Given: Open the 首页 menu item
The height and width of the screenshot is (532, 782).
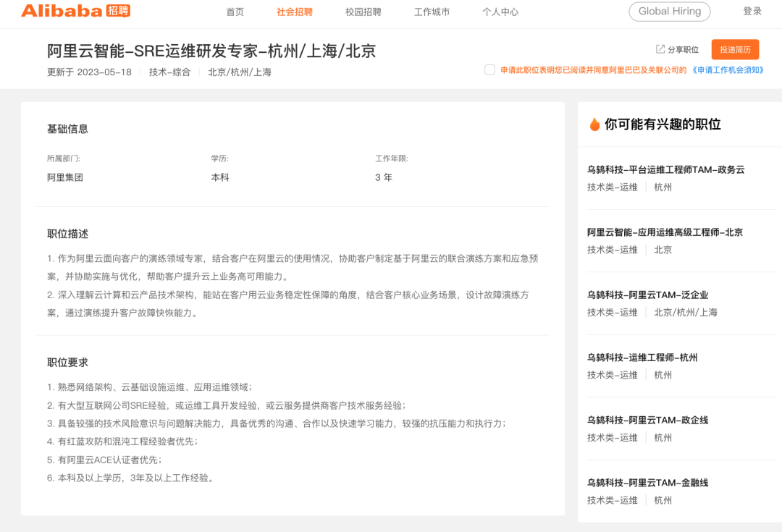Looking at the screenshot, I should point(235,12).
